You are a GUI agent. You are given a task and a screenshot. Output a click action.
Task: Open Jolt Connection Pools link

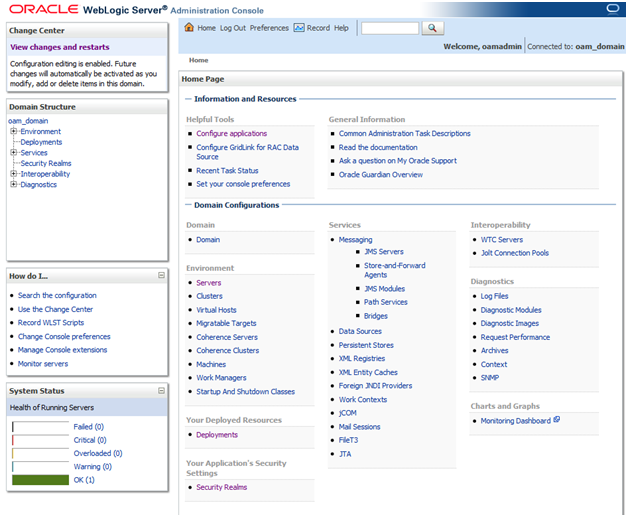(x=515, y=253)
